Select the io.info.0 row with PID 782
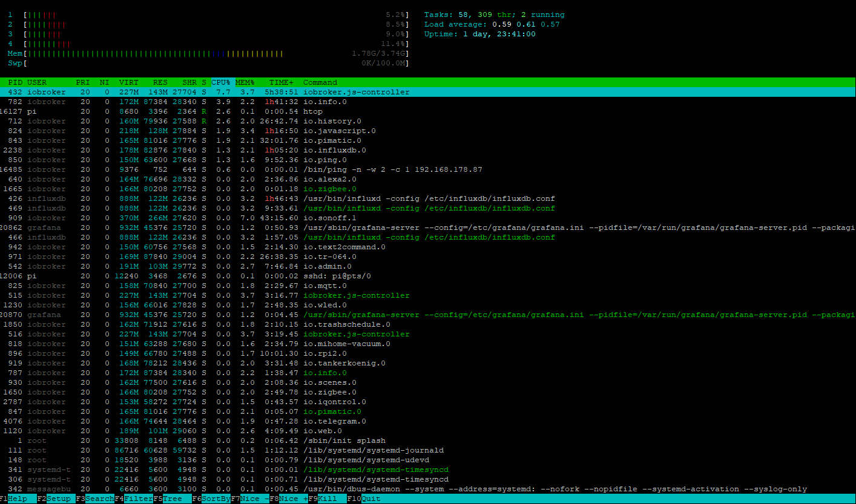 pos(428,102)
